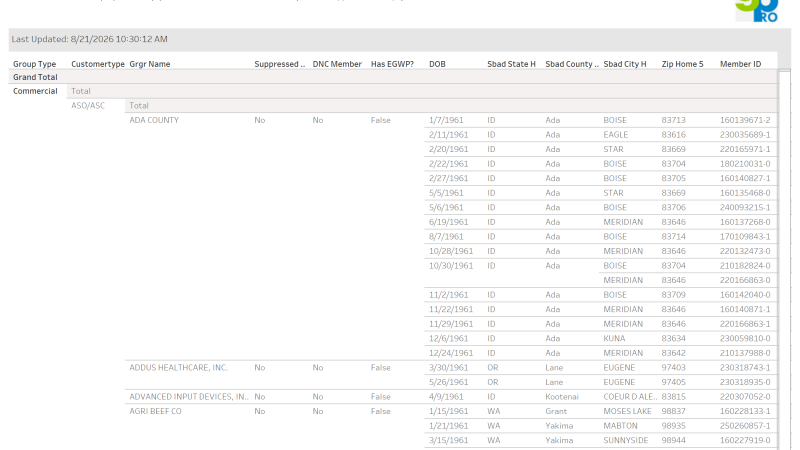The width and height of the screenshot is (800, 450).
Task: Select the Commercial group type cell
Action: click(35, 91)
